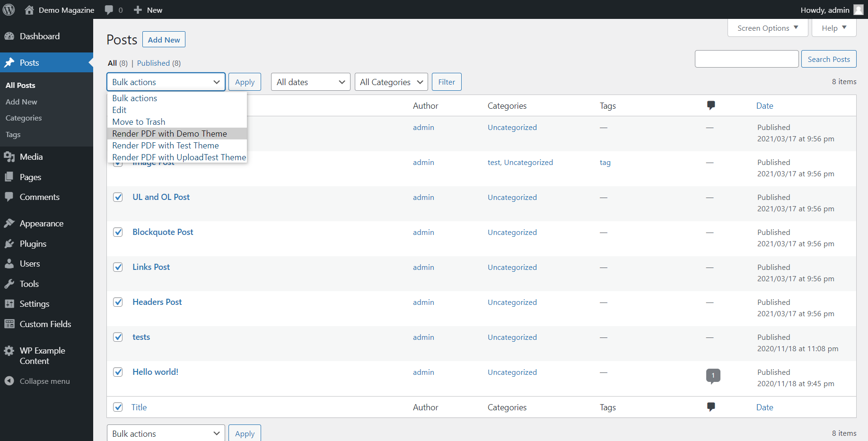Open WP Example Content settings
Viewport: 868px width, 441px height.
[x=42, y=355]
